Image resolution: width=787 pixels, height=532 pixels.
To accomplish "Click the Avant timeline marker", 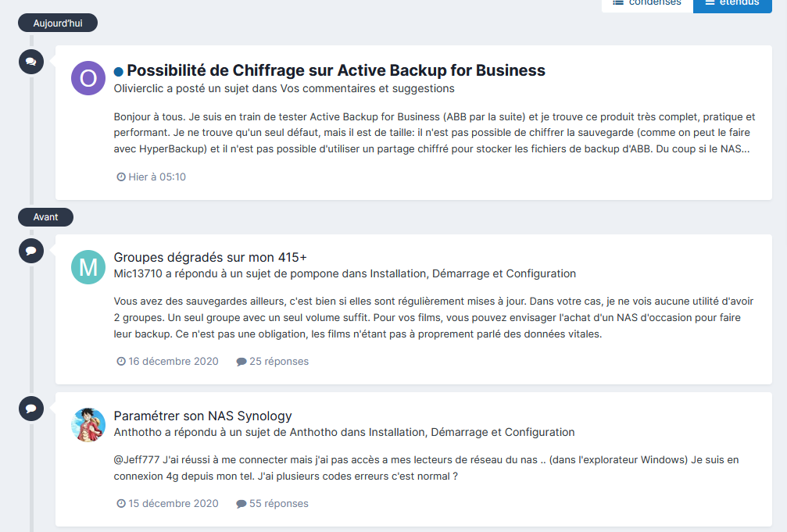I will tap(45, 217).
